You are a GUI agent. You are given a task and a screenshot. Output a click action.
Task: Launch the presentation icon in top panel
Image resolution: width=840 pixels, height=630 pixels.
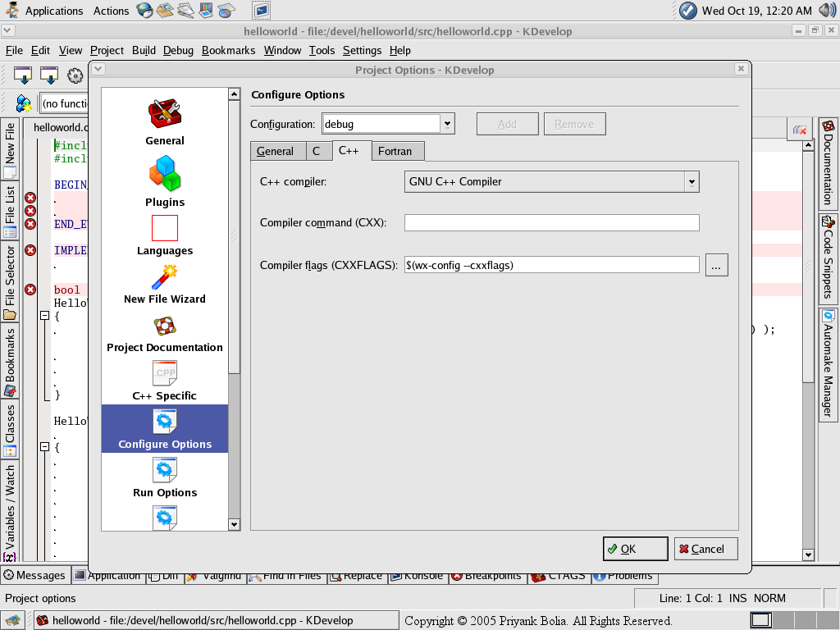pos(206,10)
